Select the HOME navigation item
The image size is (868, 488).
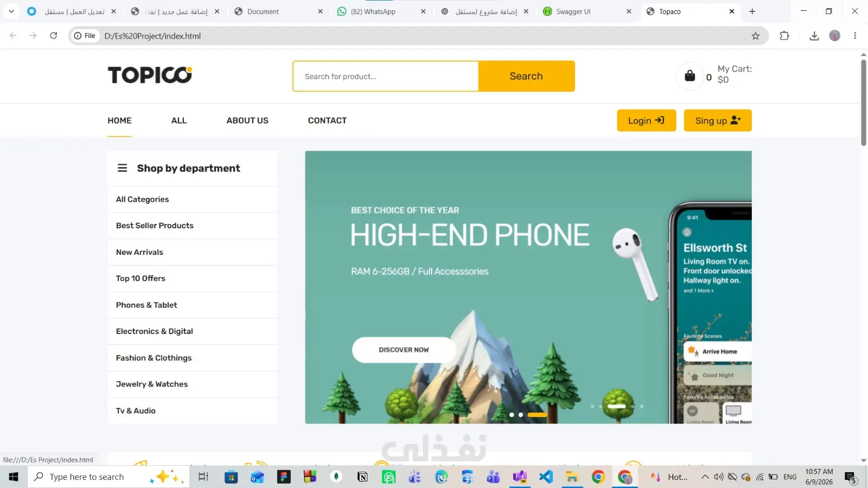(119, 120)
